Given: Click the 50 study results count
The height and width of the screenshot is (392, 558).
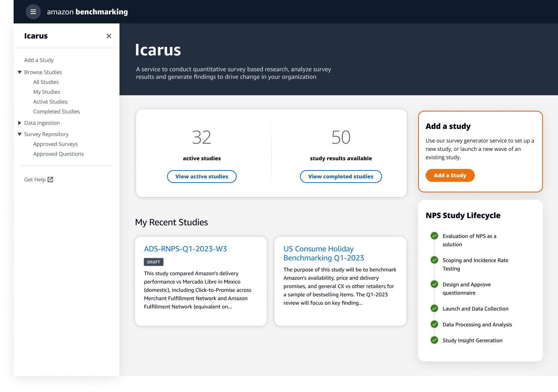Looking at the screenshot, I should pos(341,137).
